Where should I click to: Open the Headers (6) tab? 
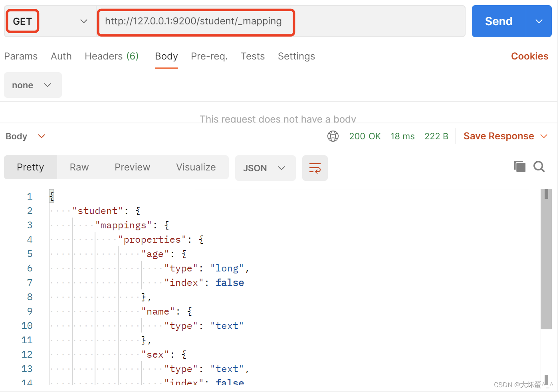[x=112, y=56]
